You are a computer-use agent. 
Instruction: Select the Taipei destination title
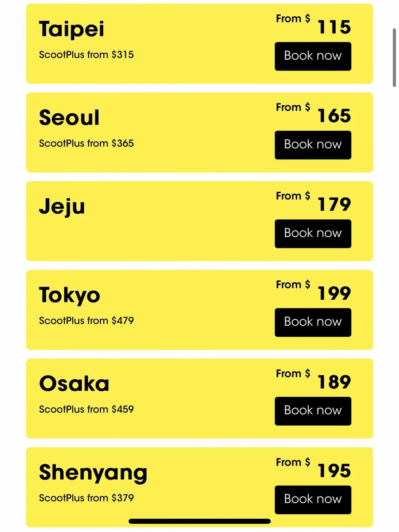(72, 29)
